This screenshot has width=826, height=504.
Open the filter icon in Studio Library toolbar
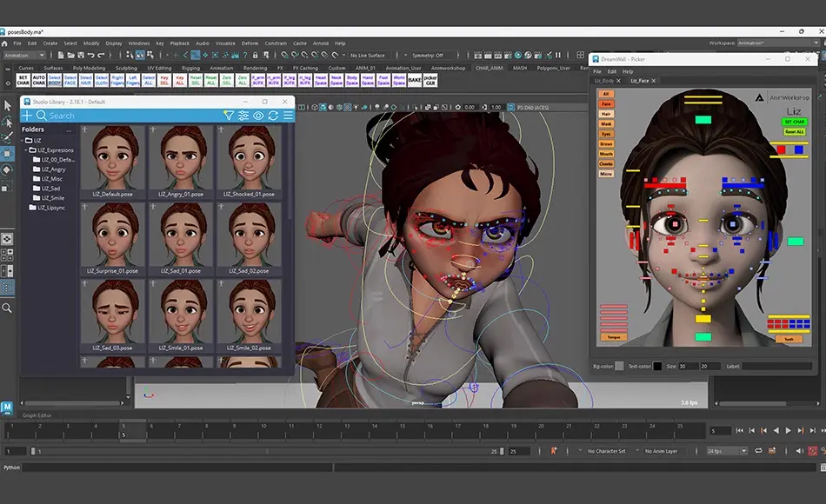[229, 114]
